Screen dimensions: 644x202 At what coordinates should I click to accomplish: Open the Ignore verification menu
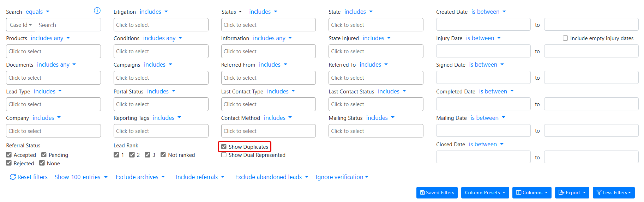[x=342, y=177]
